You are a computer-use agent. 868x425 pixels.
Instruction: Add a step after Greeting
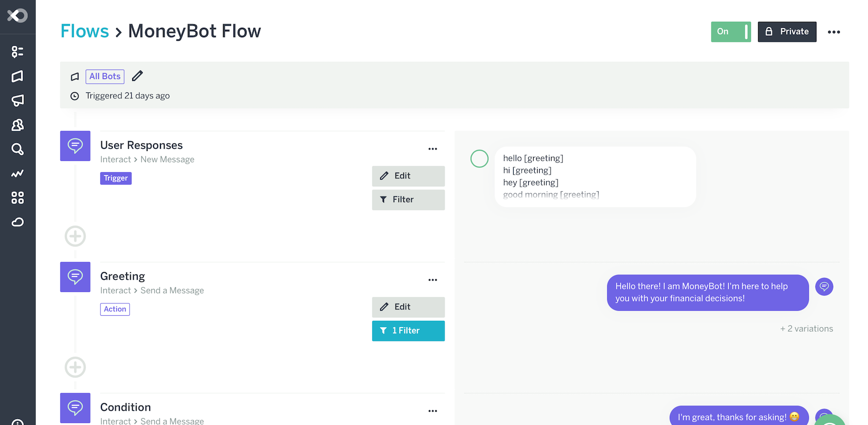pos(75,367)
